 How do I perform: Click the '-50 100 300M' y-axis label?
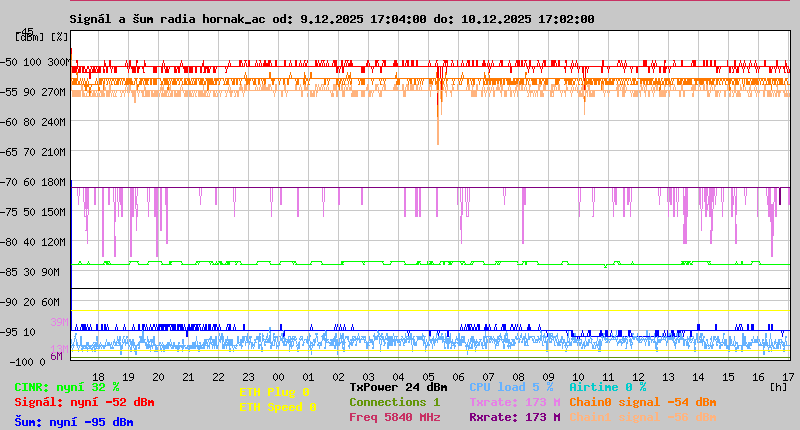[35, 62]
